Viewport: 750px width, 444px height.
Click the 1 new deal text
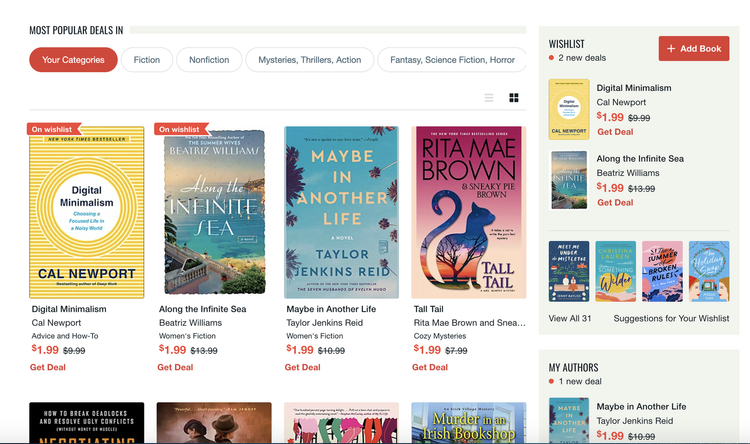click(580, 382)
